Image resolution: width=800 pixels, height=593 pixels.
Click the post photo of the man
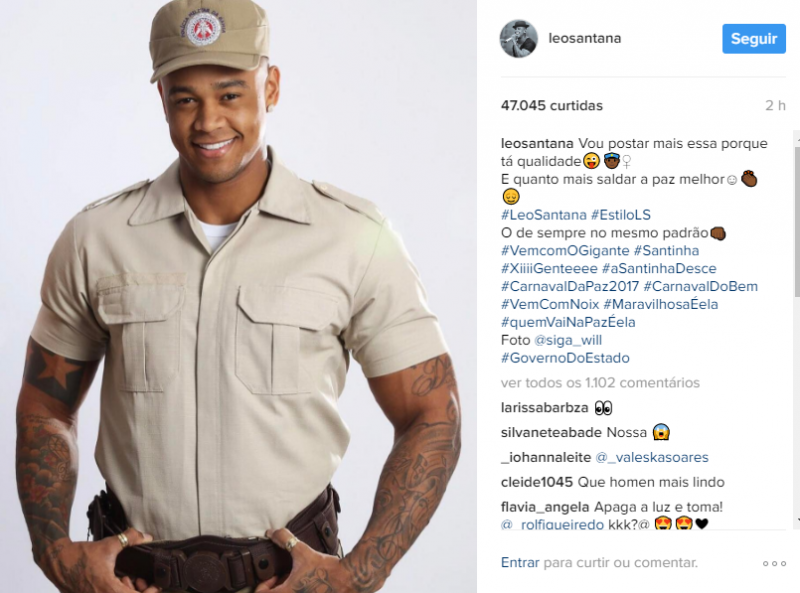[x=238, y=296]
